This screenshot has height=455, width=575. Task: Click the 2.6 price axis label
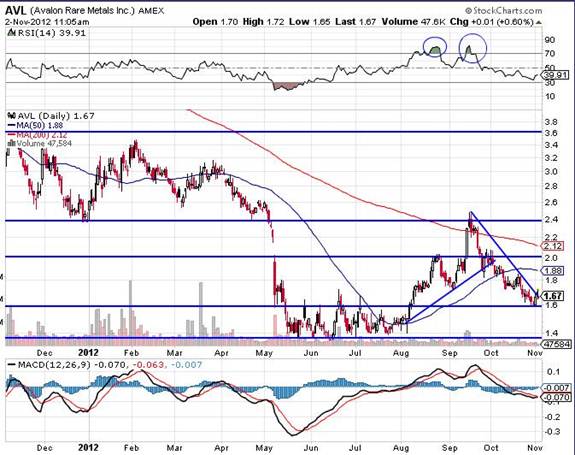click(551, 202)
